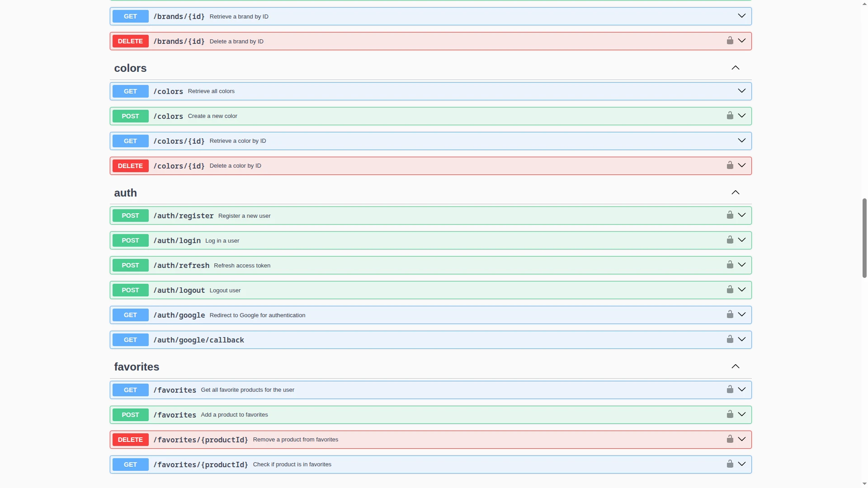Click lock on GET /favorites/{productId}
Image resolution: width=868 pixels, height=488 pixels.
coord(730,464)
